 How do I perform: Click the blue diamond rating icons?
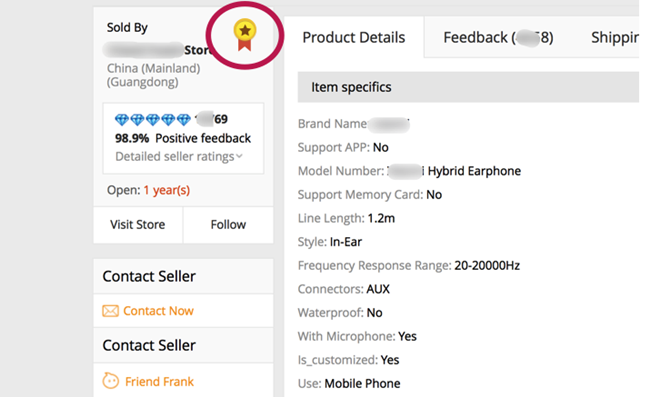click(153, 120)
